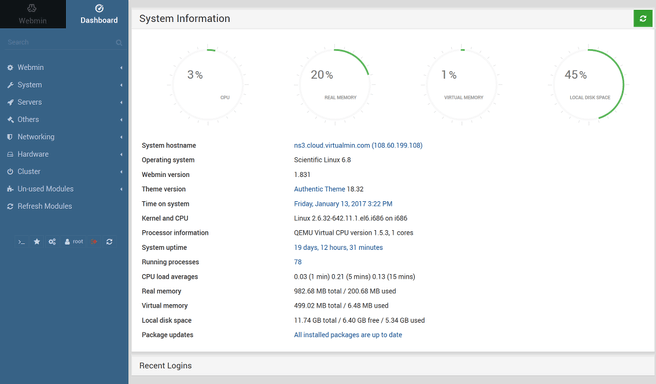Click the Refresh Modules arrows icon
Image resolution: width=656 pixels, height=384 pixels.
coord(10,206)
